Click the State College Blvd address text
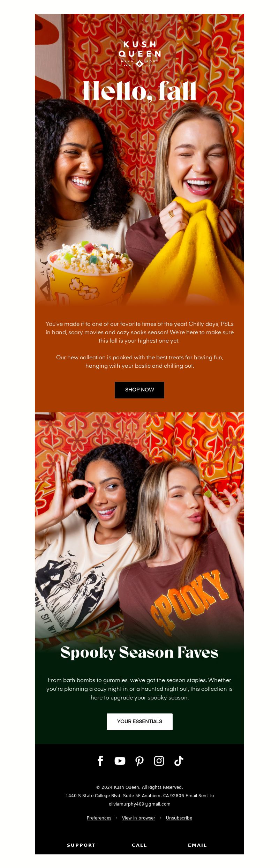 tap(125, 795)
